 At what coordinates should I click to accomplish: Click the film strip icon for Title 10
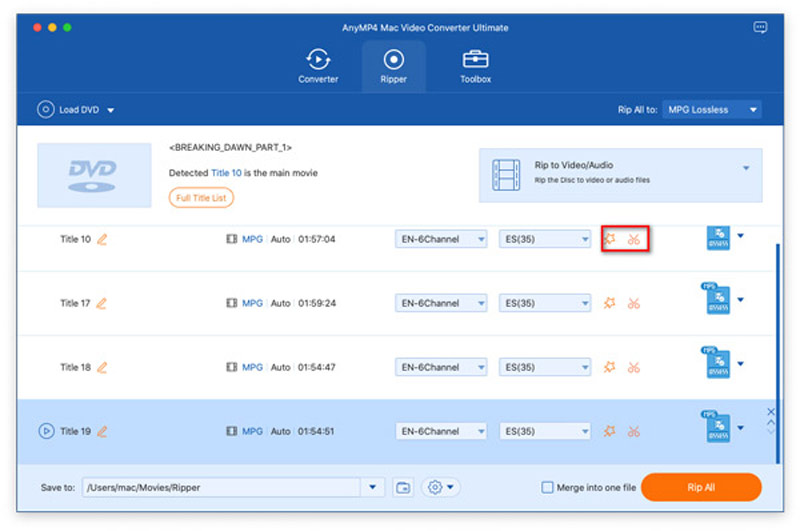point(232,239)
